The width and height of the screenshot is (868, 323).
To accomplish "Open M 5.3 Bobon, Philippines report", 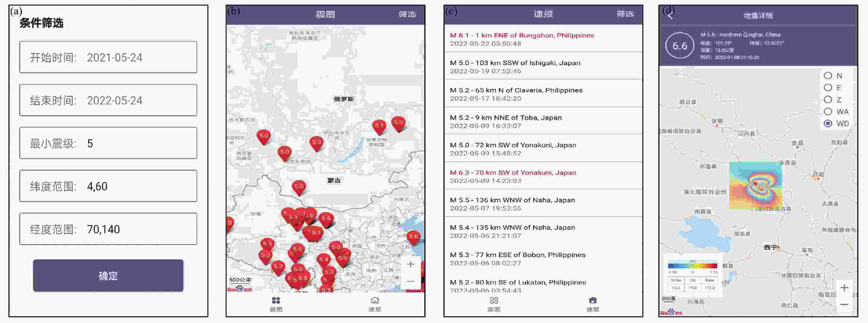I will click(543, 258).
